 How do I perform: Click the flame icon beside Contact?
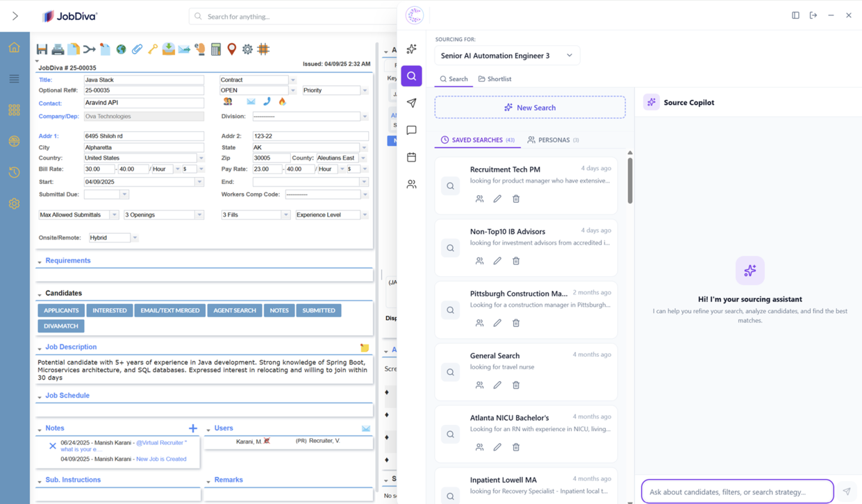coord(282,101)
